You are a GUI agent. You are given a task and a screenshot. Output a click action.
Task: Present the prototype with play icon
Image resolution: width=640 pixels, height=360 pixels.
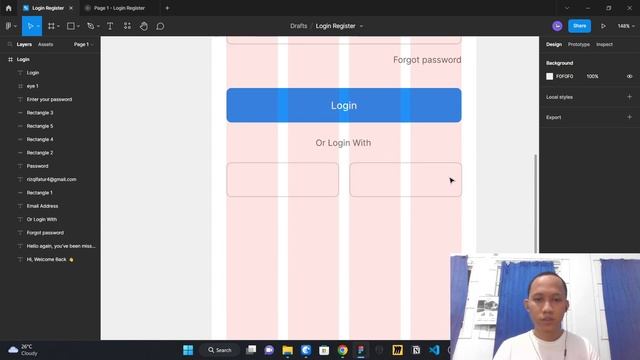(603, 26)
